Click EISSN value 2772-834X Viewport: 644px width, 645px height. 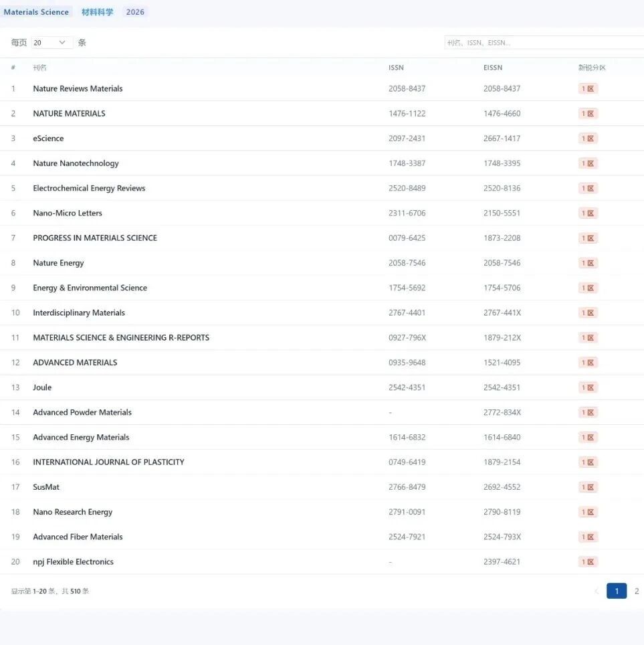502,412
